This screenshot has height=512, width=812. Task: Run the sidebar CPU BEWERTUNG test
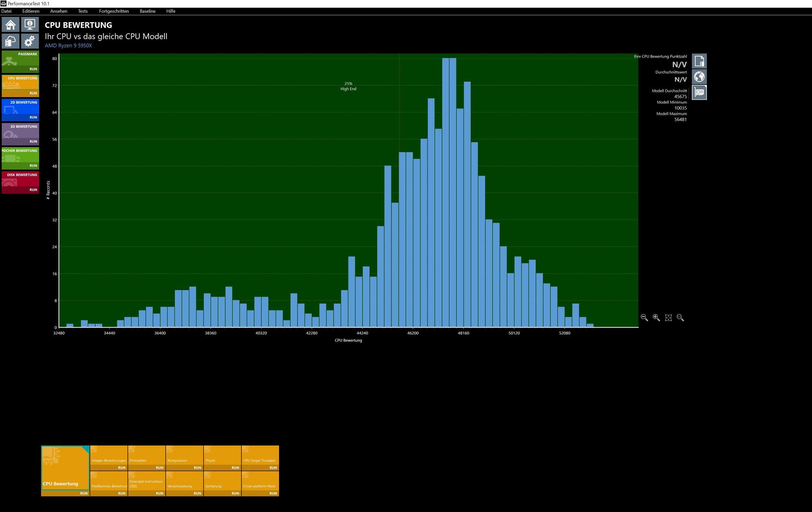point(20,93)
